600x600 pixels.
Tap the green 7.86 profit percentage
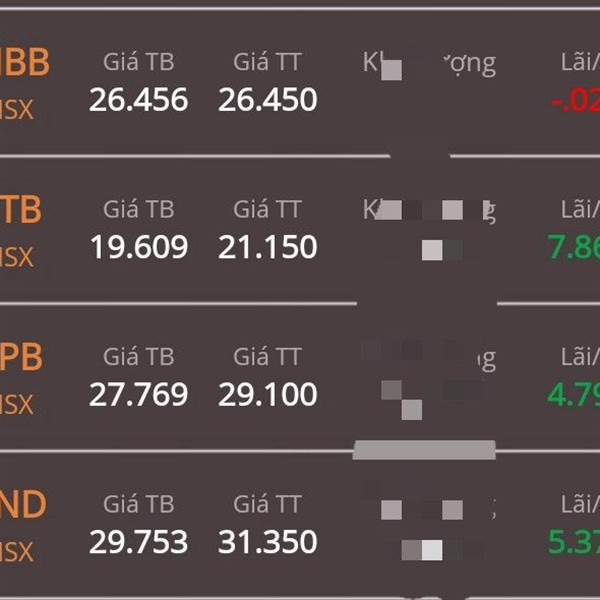tap(574, 247)
